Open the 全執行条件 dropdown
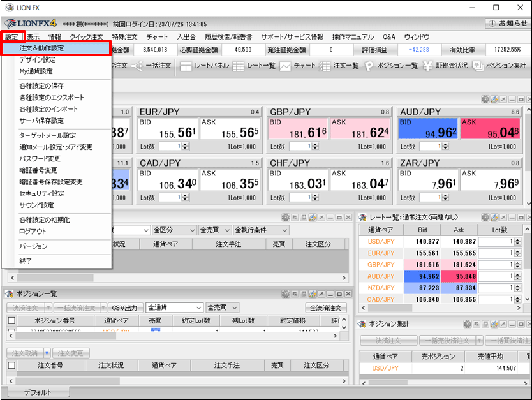The width and height of the screenshot is (532, 400). pyautogui.click(x=262, y=230)
